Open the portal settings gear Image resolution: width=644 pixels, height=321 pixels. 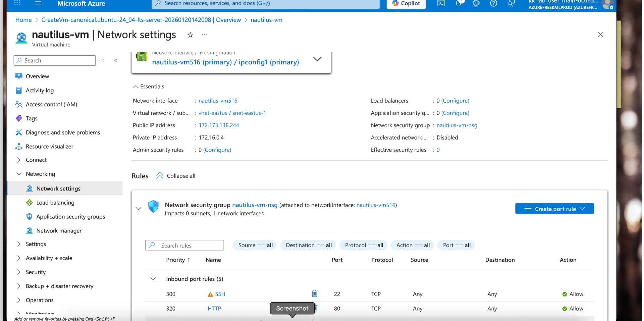tap(476, 3)
